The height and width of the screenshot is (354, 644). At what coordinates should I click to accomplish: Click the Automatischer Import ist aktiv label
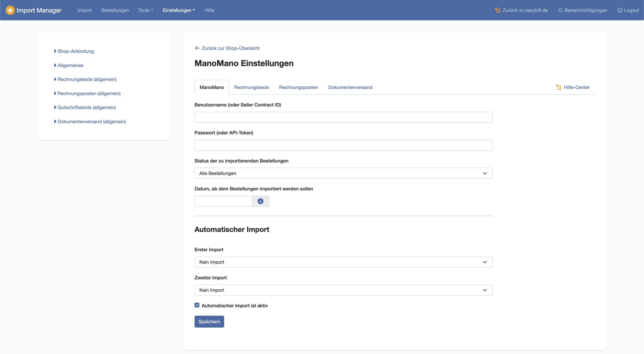[x=234, y=306]
